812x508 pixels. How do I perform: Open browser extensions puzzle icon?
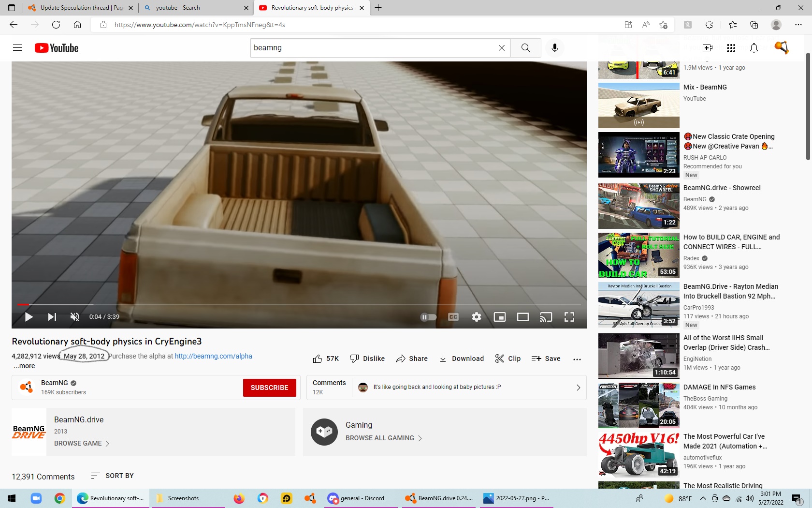pyautogui.click(x=709, y=25)
